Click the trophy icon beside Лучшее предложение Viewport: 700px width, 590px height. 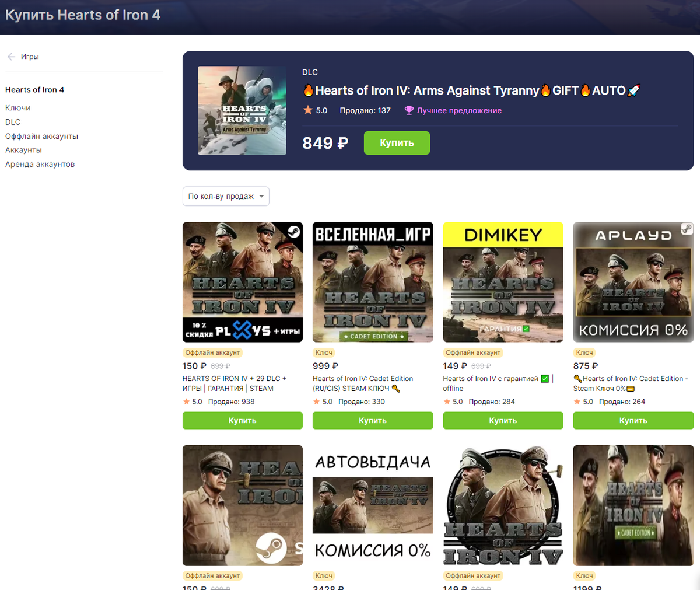tap(409, 110)
